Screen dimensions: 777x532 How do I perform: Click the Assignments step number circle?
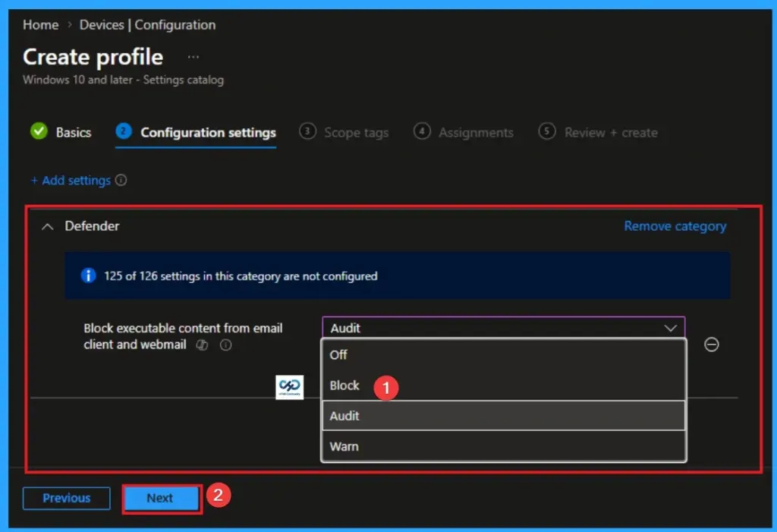(x=422, y=131)
